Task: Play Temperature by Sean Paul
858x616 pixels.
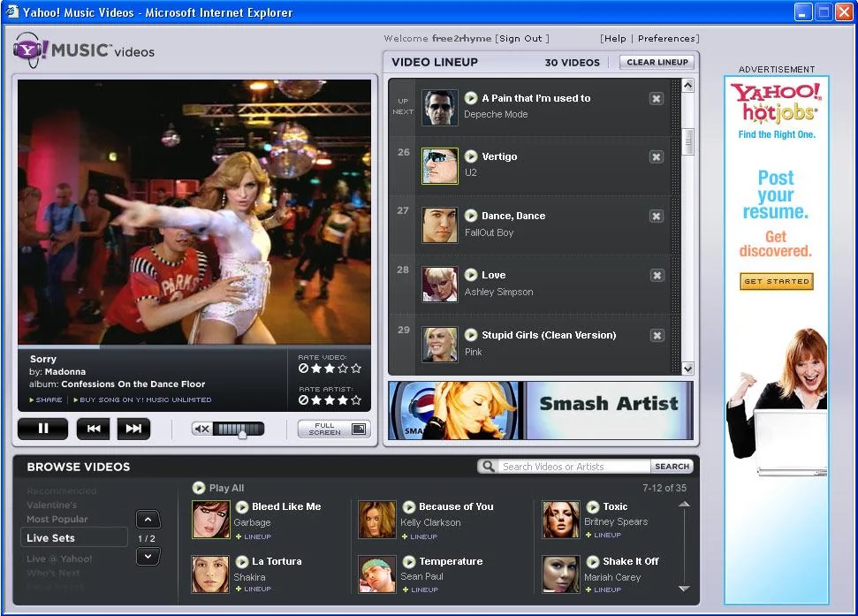Action: [409, 561]
